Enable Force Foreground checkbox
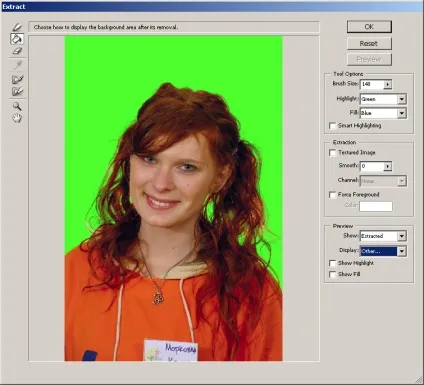Image resolution: width=424 pixels, height=385 pixels. point(332,195)
